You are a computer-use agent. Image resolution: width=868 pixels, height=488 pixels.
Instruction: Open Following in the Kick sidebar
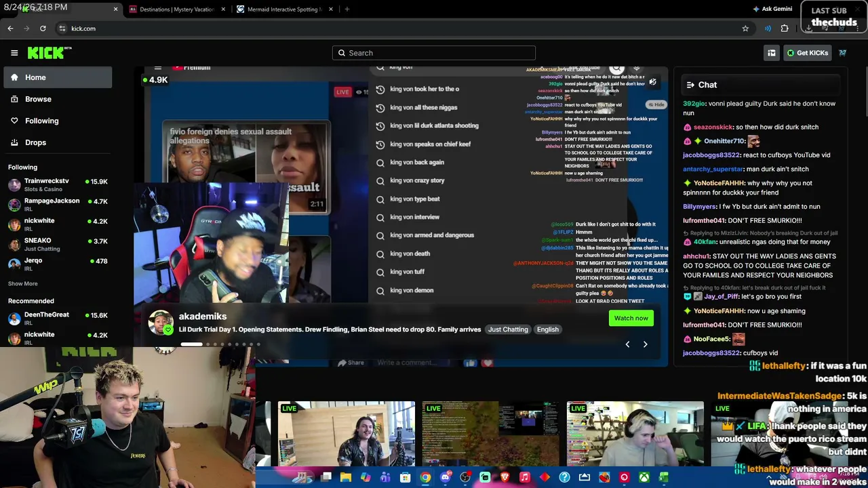pos(58,121)
